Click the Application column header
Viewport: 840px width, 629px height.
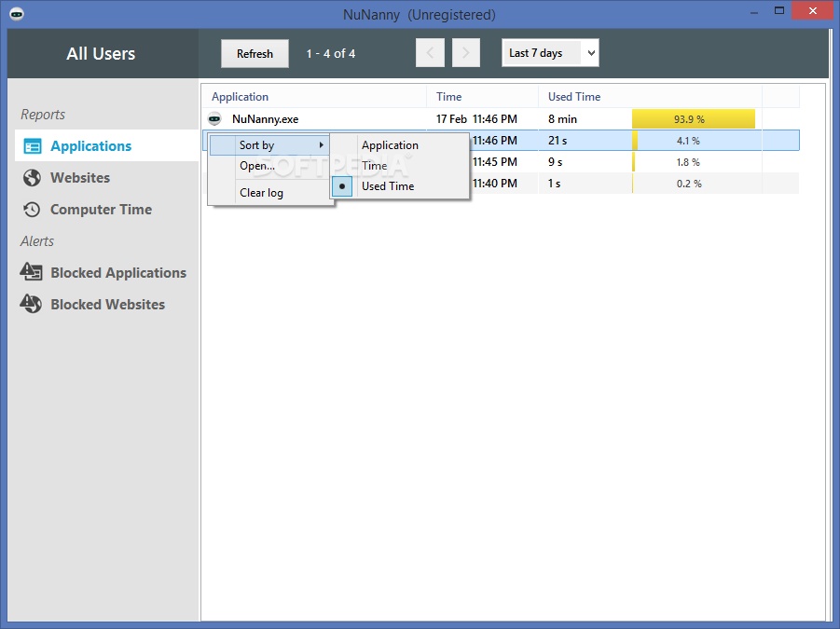(314, 97)
